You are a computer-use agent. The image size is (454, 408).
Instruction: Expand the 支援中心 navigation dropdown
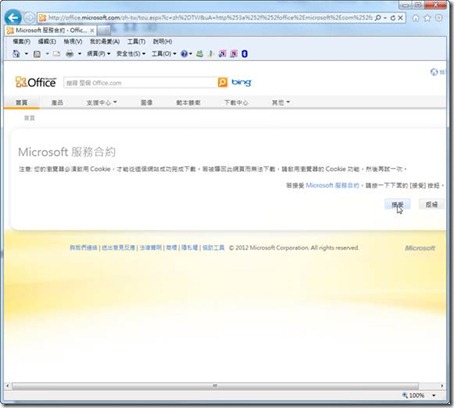[101, 103]
